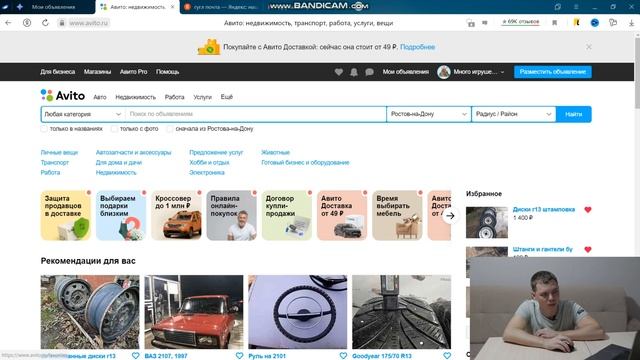Open favorites heart icon in dark header
Viewport: 640px width, 360px height.
point(339,72)
